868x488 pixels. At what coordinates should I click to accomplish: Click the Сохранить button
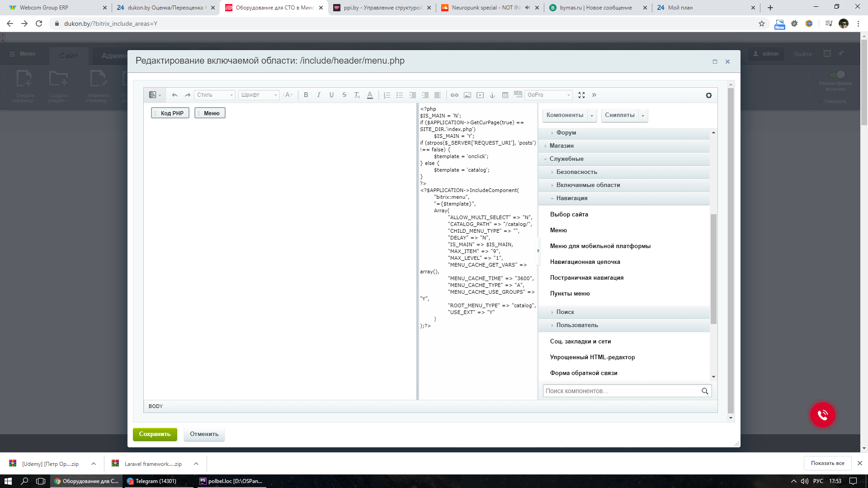tap(155, 434)
